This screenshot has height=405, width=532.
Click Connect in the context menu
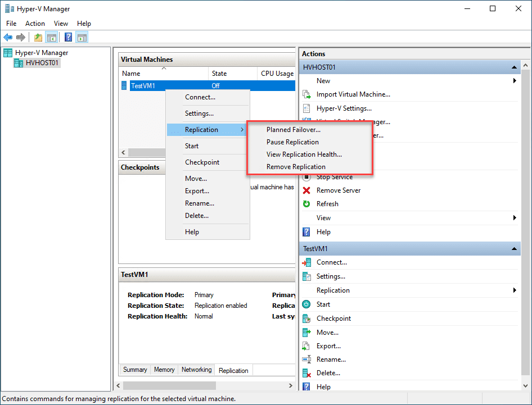(208, 97)
